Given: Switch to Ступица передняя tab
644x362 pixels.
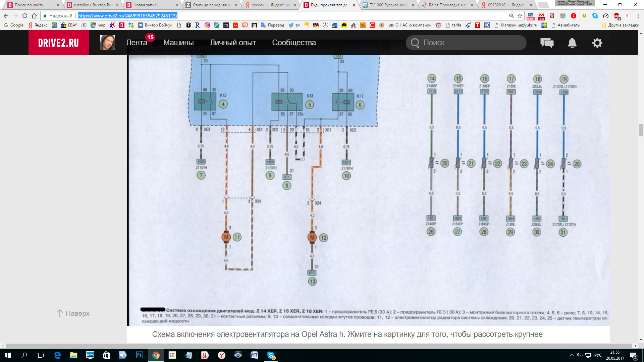Looking at the screenshot, I should [212, 5].
